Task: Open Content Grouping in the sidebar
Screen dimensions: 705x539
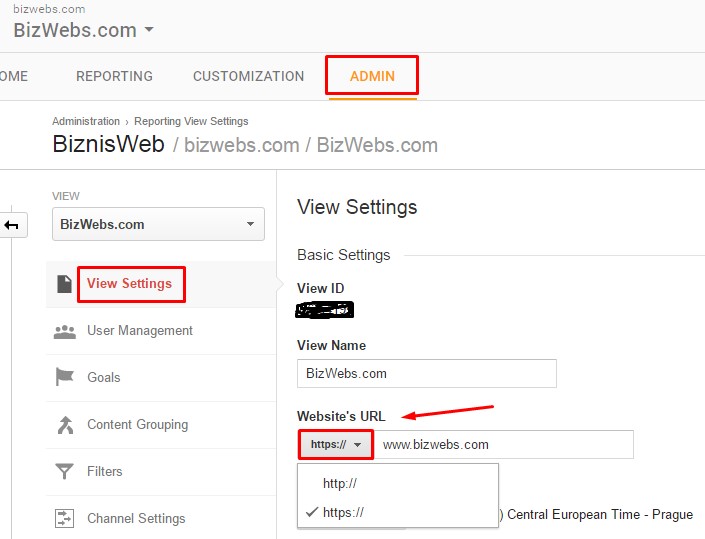Action: coord(138,424)
